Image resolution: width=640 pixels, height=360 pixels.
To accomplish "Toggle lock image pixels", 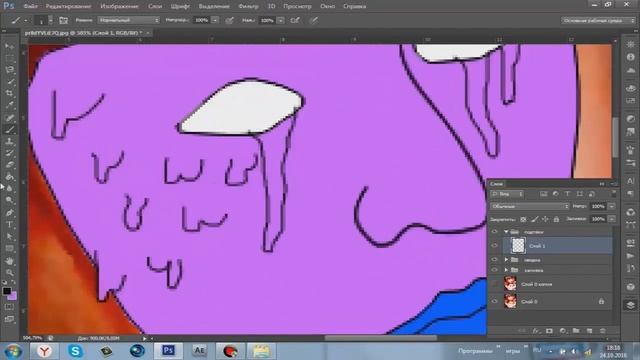I will [535, 219].
